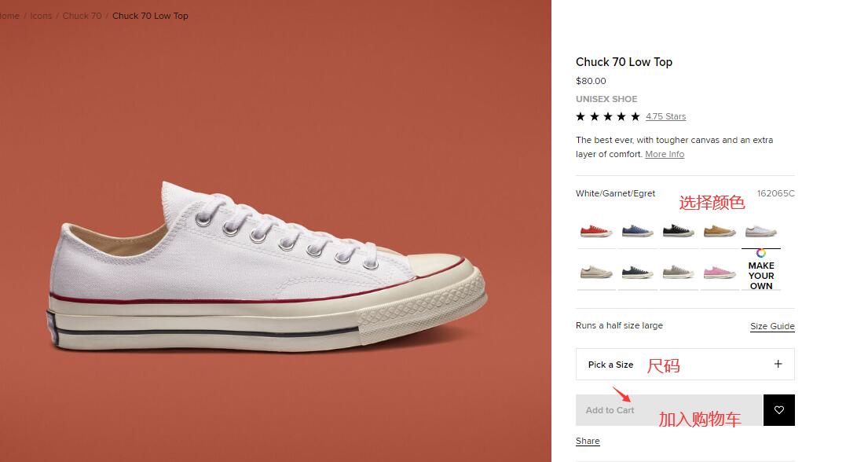Select the pink shoe colorway
Screen dimensions: 868x462
tap(720, 273)
